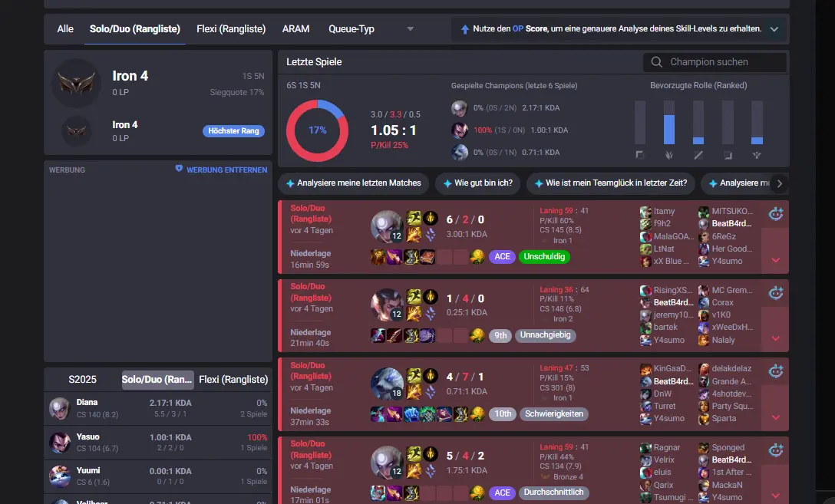Select the support role icon

click(756, 155)
